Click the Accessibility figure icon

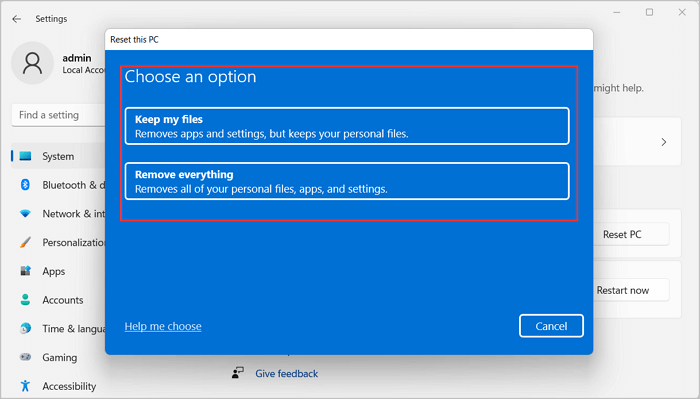(25, 386)
